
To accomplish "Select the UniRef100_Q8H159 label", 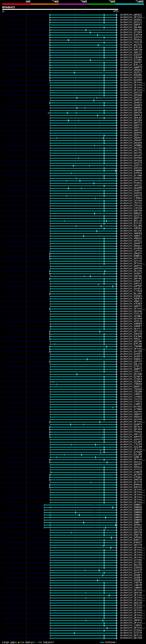I will pyautogui.click(x=131, y=113).
